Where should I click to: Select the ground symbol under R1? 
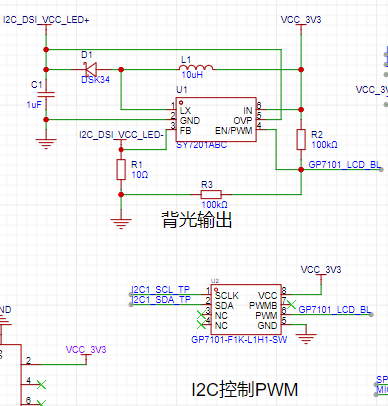coord(121,223)
